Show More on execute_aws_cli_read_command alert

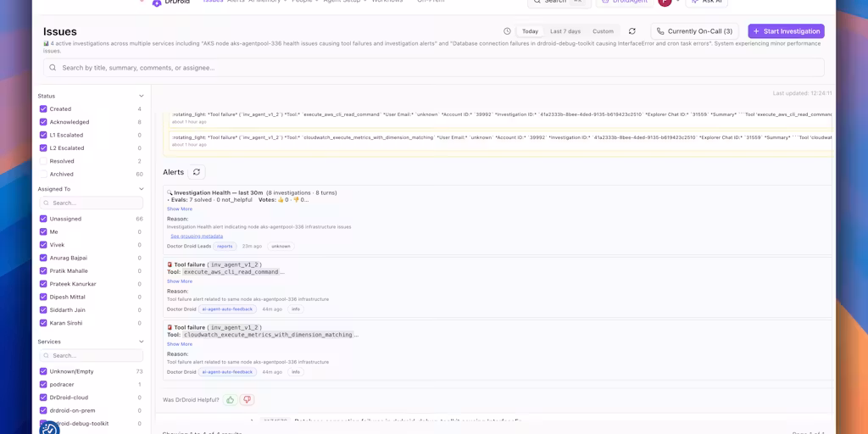(x=180, y=281)
